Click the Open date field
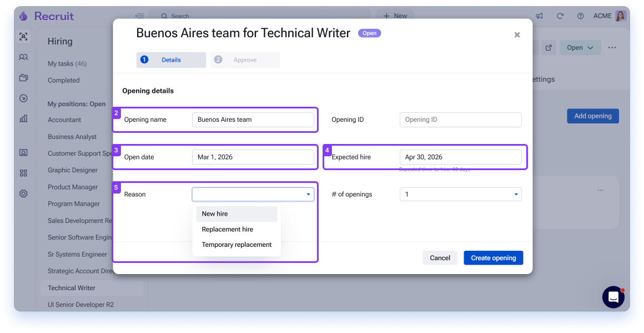The width and height of the screenshot is (644, 333). pyautogui.click(x=253, y=157)
